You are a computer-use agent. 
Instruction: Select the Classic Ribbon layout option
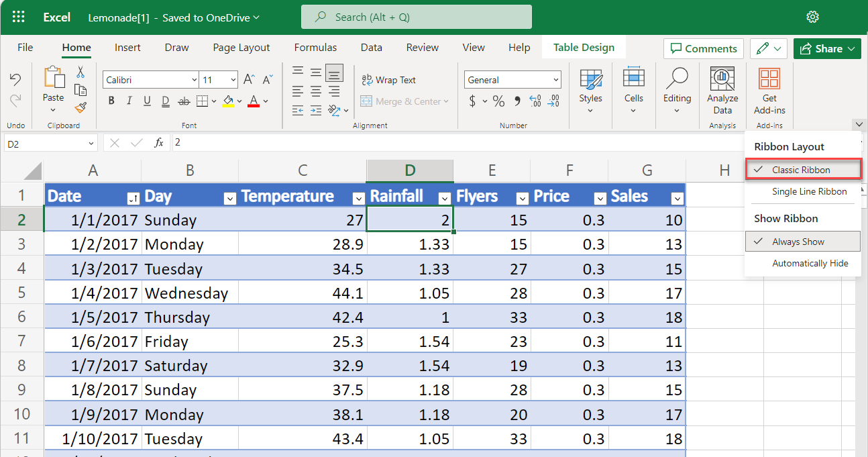tap(803, 170)
